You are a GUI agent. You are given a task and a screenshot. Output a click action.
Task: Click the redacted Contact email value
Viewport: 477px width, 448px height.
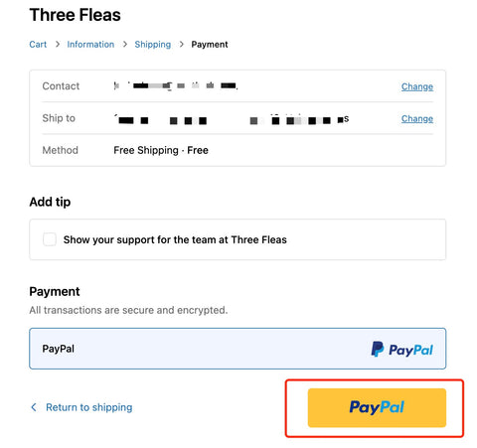176,85
